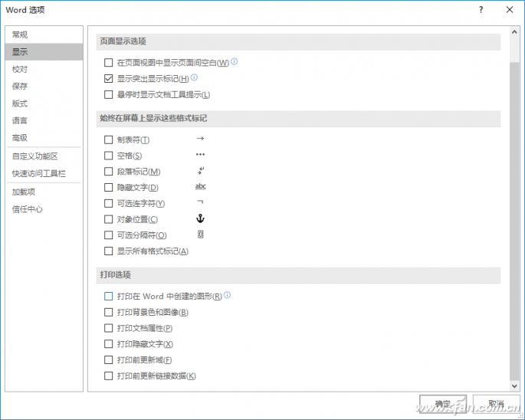
Task: Switch to 校对 options page
Action: click(x=20, y=69)
